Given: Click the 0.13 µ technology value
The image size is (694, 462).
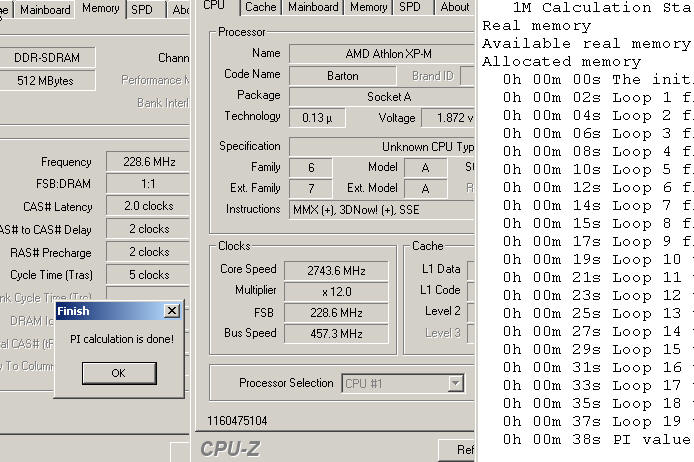Looking at the screenshot, I should (317, 118).
